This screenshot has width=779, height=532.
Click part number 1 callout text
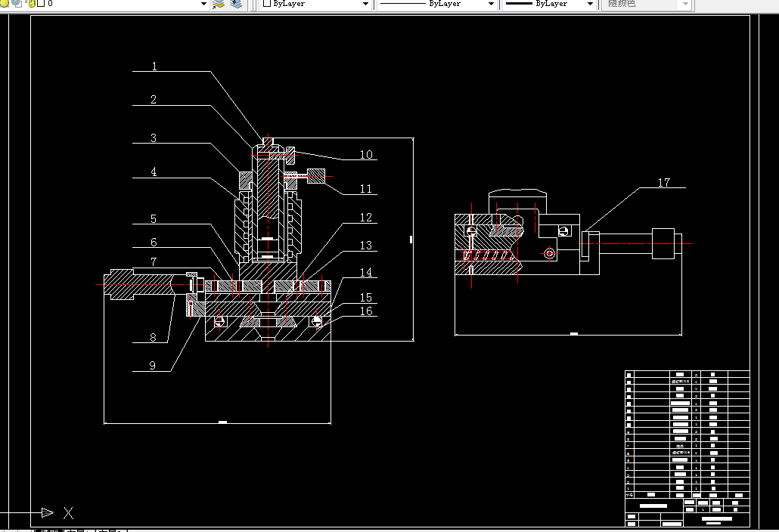tap(154, 66)
